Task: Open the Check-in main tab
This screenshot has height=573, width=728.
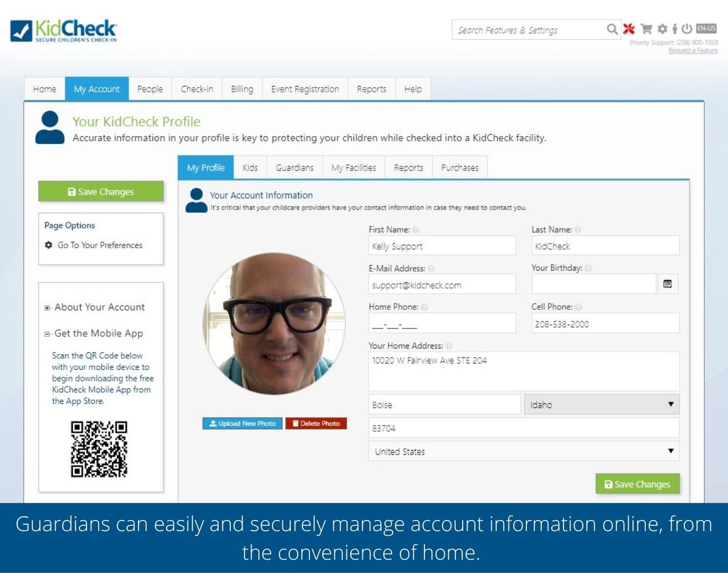Action: point(197,89)
